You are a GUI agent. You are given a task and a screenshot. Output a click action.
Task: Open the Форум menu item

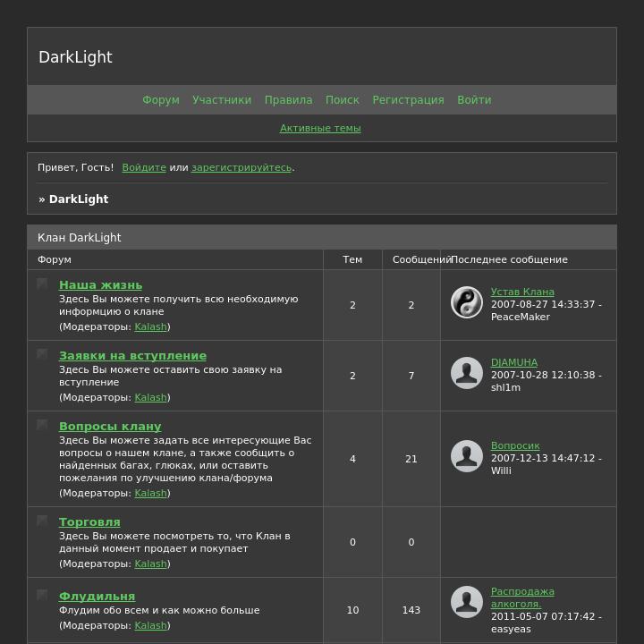[x=161, y=100]
